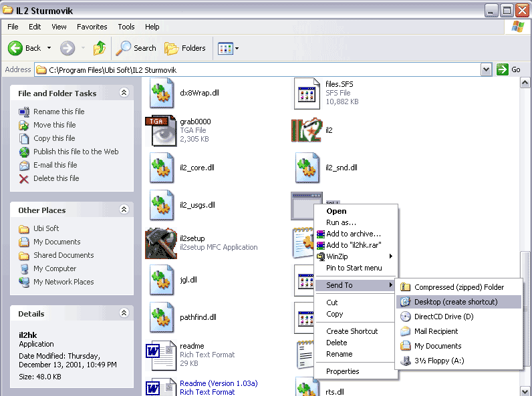Expand the Address bar dropdown
This screenshot has width=532, height=396.
[x=486, y=69]
